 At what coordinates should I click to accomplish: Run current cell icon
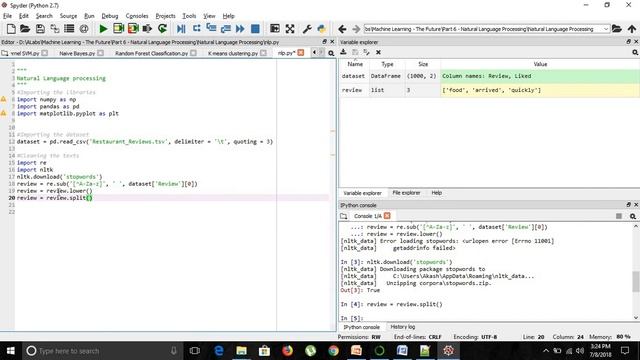point(118,29)
